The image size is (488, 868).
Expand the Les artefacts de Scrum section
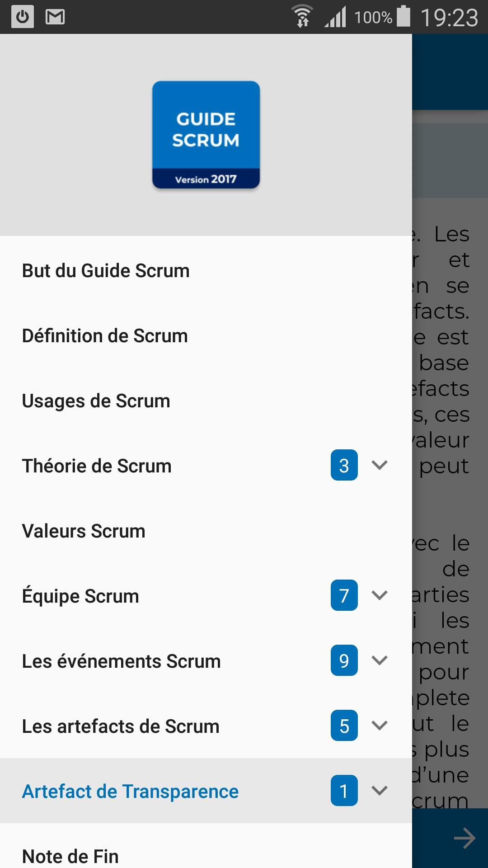click(x=379, y=726)
